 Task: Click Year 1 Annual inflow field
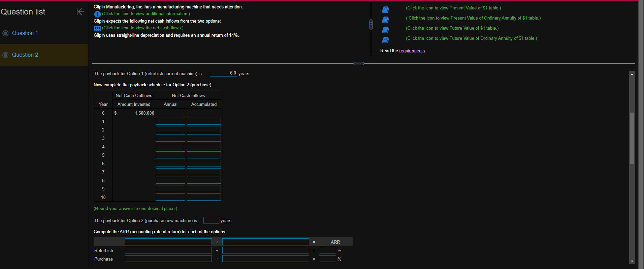pyautogui.click(x=170, y=121)
